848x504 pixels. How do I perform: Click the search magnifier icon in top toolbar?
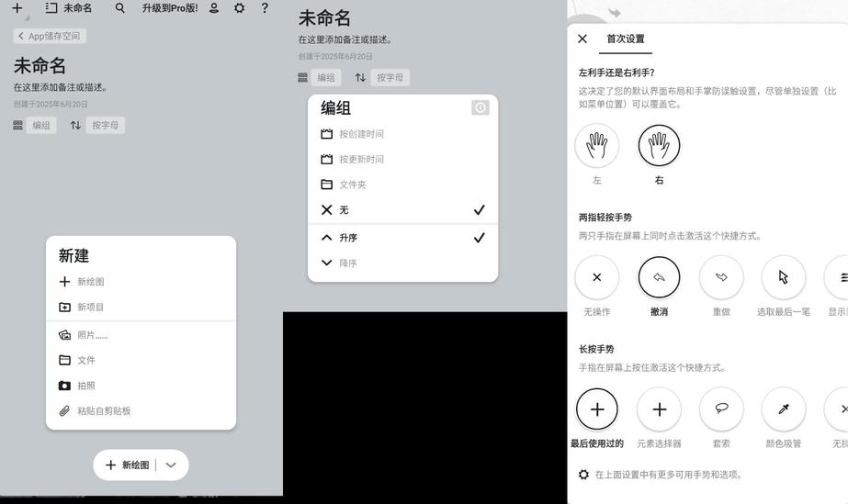click(x=120, y=8)
